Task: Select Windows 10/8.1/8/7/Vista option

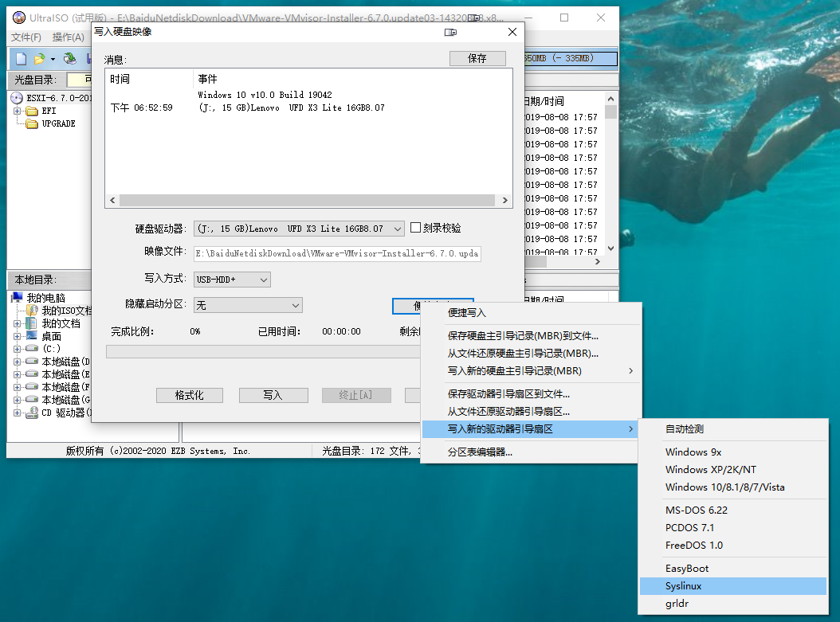Action: click(x=733, y=487)
